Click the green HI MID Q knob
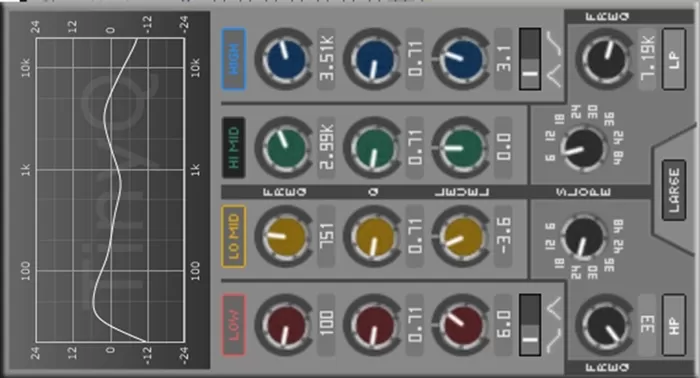 coord(373,148)
